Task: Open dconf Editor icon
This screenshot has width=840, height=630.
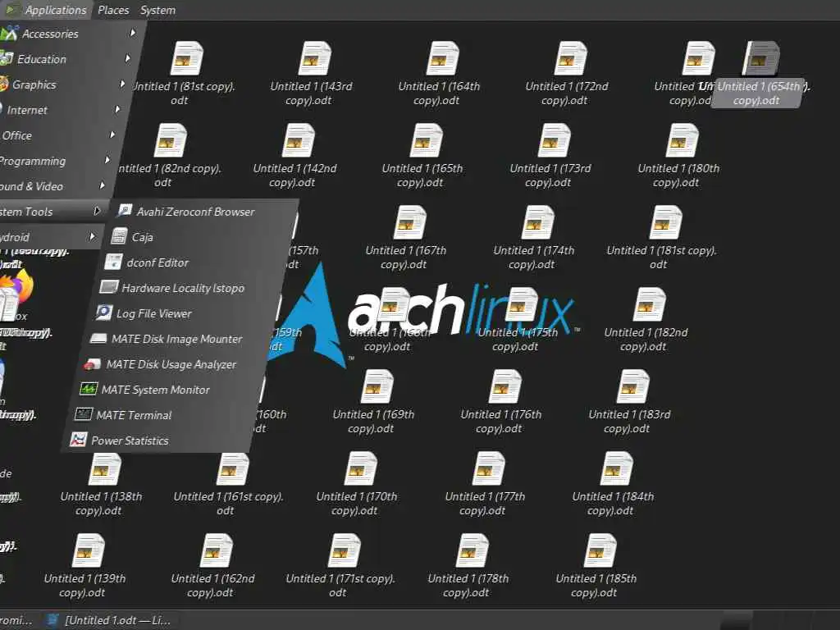Action: (x=113, y=262)
